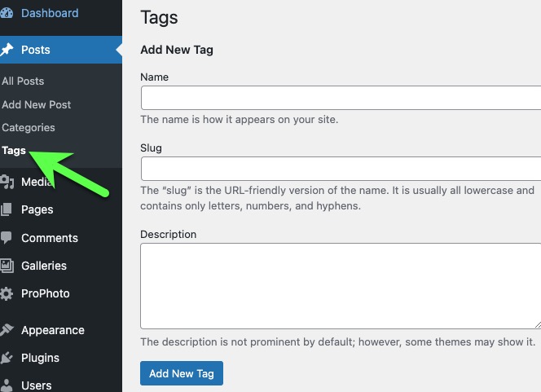The height and width of the screenshot is (392, 541).
Task: Open the Dashboard menu item
Action: (50, 13)
